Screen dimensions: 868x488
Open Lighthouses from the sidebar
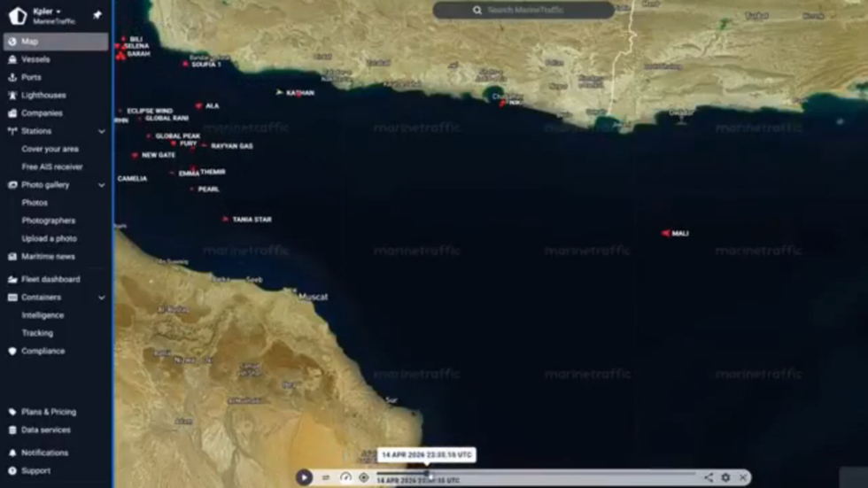coord(43,95)
